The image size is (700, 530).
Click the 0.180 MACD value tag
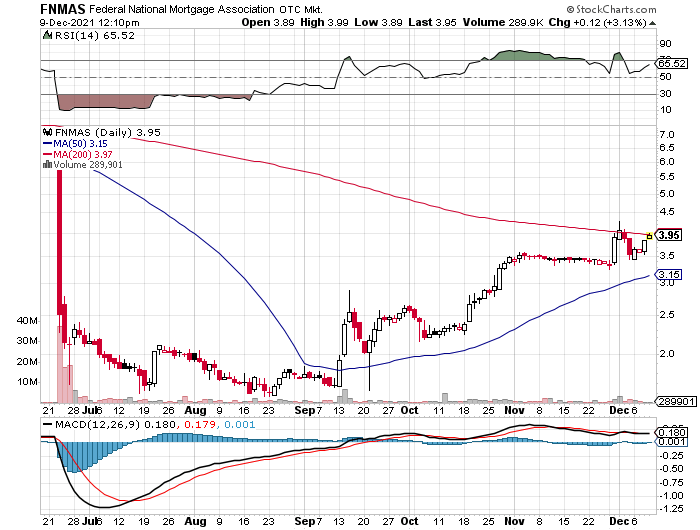(x=671, y=432)
